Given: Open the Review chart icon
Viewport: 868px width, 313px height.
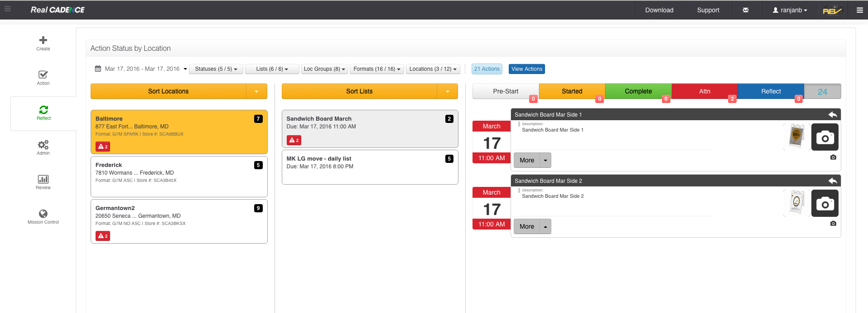Looking at the screenshot, I should click(x=43, y=179).
